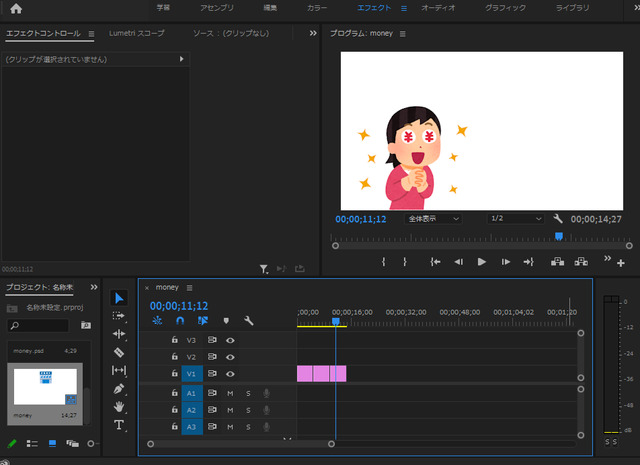Toggle timeline snapping magnet
Viewport: 640px width, 465px height.
180,321
